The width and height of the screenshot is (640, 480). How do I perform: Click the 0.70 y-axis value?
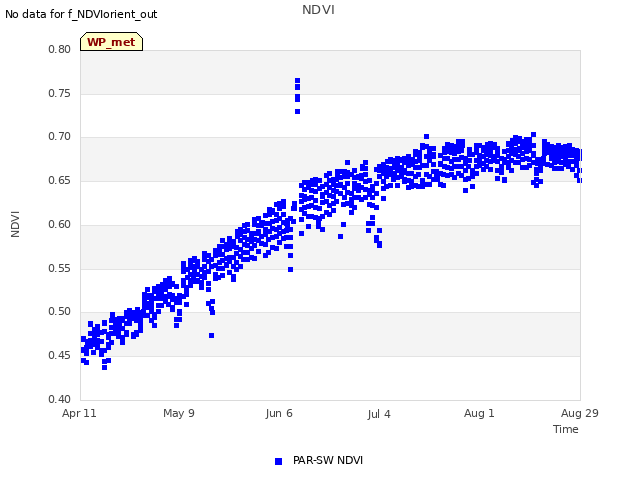coord(60,136)
